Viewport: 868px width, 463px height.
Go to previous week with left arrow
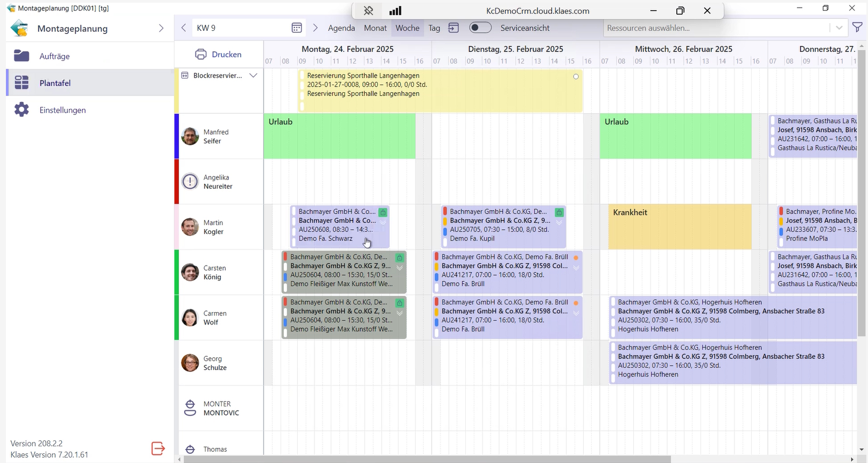[184, 28]
